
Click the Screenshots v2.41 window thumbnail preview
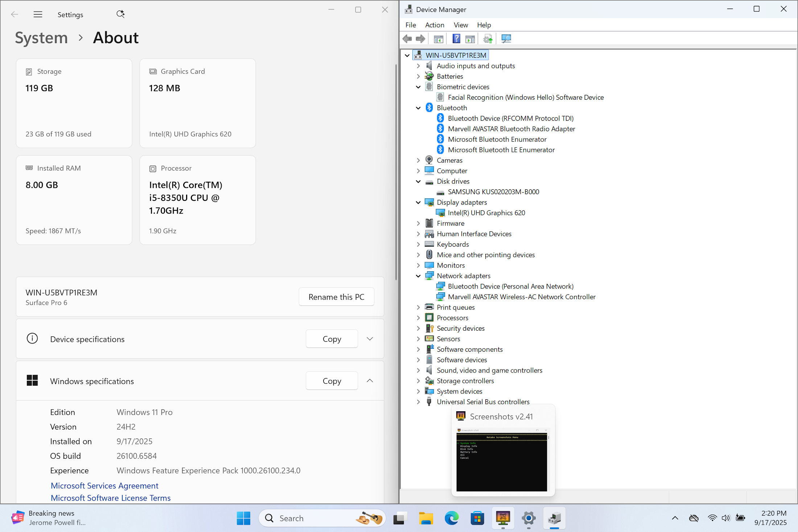tap(502, 459)
